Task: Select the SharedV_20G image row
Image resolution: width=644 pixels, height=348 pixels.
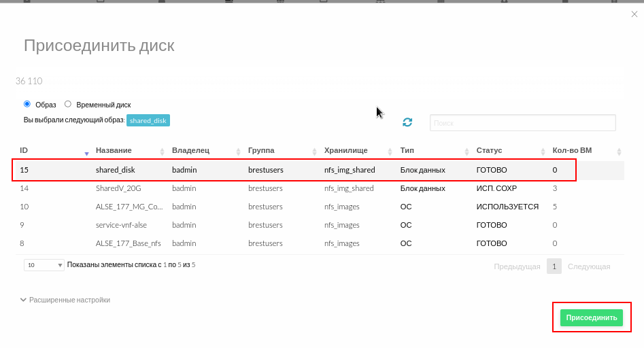Action: (x=118, y=188)
